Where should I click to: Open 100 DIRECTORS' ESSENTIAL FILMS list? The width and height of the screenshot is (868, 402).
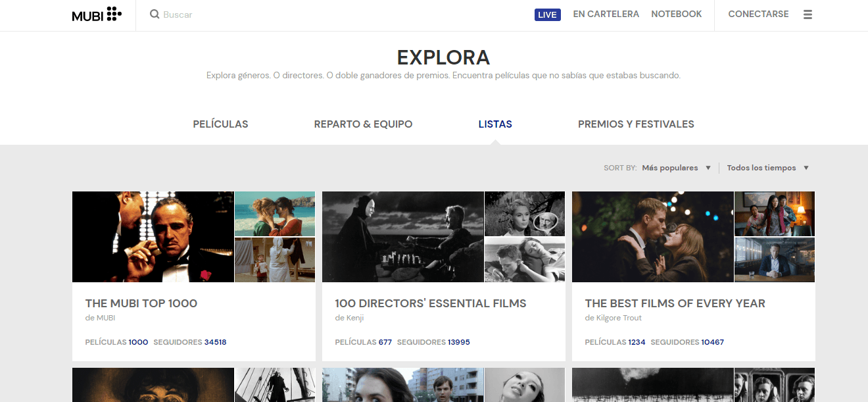[431, 303]
